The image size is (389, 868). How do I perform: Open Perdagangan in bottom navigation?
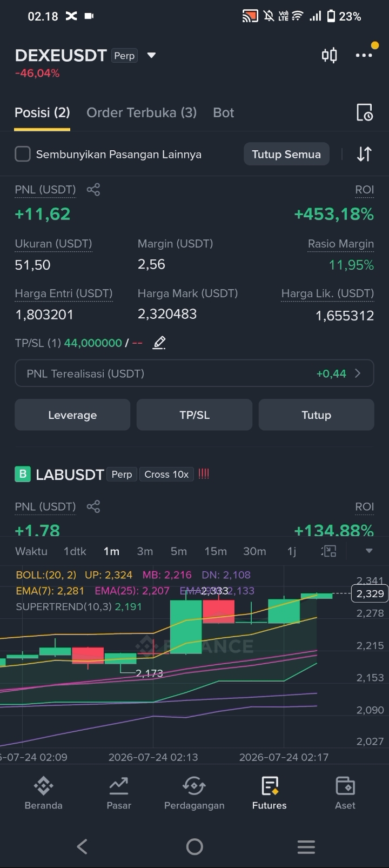[x=194, y=793]
